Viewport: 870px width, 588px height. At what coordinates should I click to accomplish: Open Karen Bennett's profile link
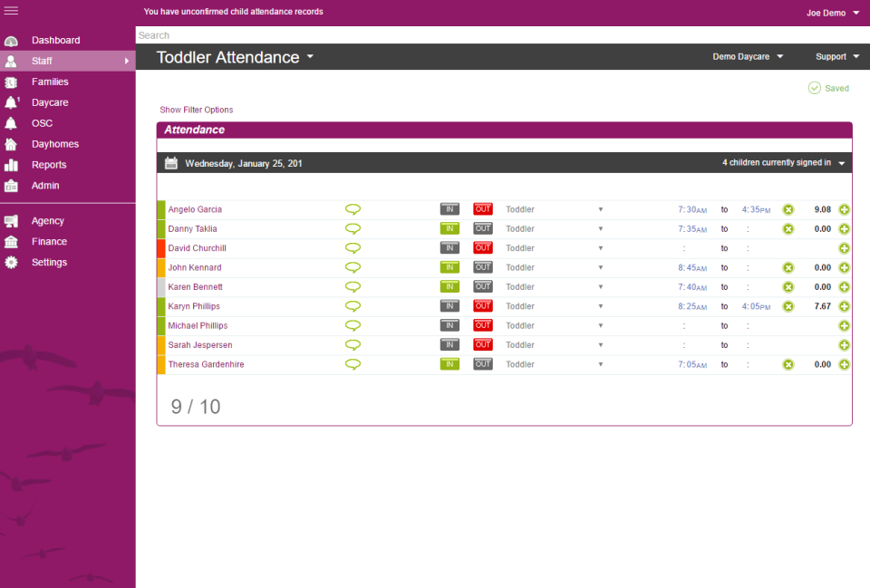[x=196, y=287]
